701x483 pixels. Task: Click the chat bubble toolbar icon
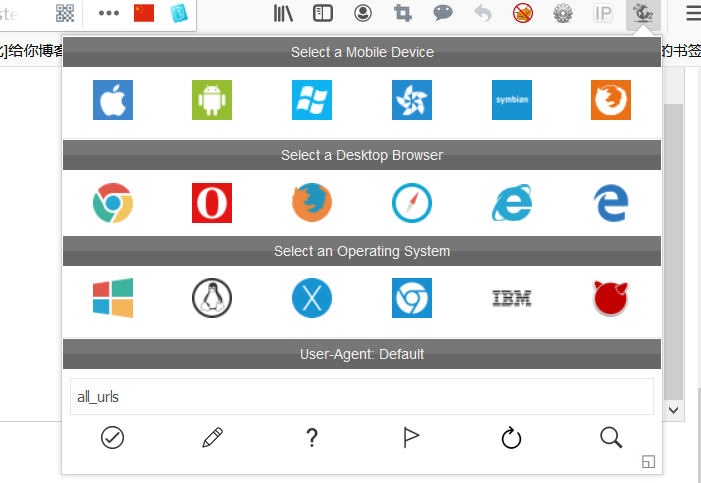443,13
